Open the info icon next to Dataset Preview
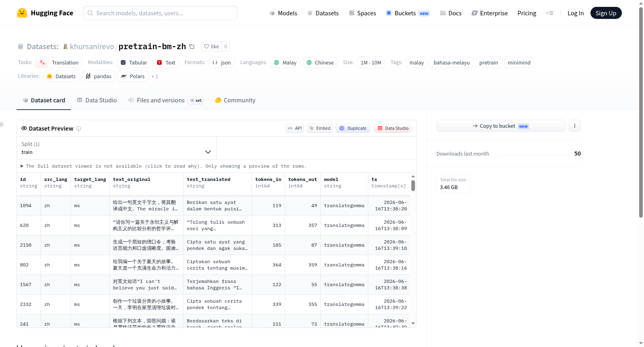644x347 pixels. 78,129
